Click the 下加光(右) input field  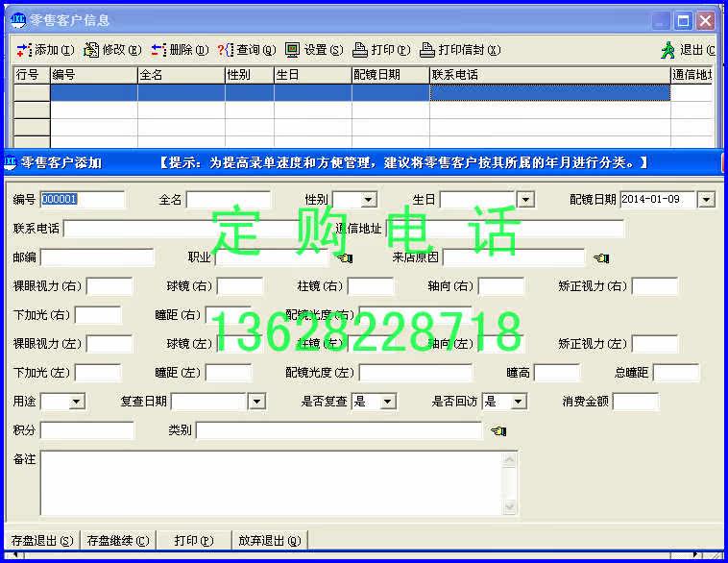(x=98, y=315)
